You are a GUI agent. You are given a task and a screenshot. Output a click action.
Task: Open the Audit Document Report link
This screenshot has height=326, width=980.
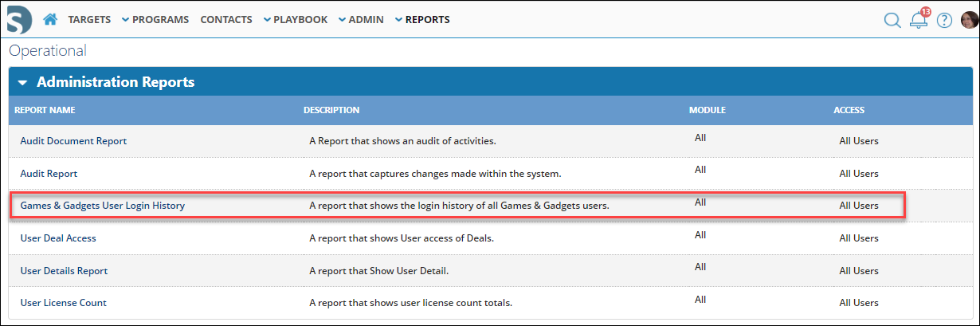pos(73,141)
